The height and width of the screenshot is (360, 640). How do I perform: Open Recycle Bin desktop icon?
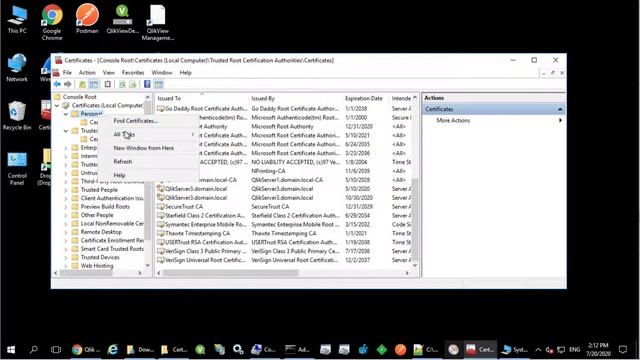[x=17, y=116]
